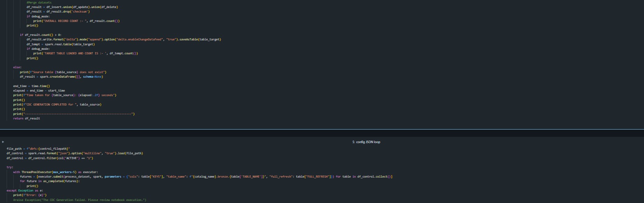Image resolution: width=644 pixels, height=203 pixels.
Task: Click the spark.read.format("json") line
Action: point(75,153)
